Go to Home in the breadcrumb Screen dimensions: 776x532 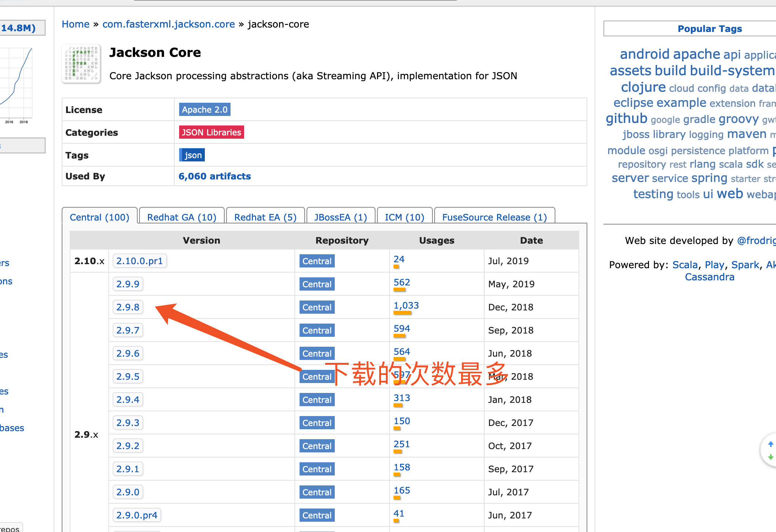tap(76, 24)
